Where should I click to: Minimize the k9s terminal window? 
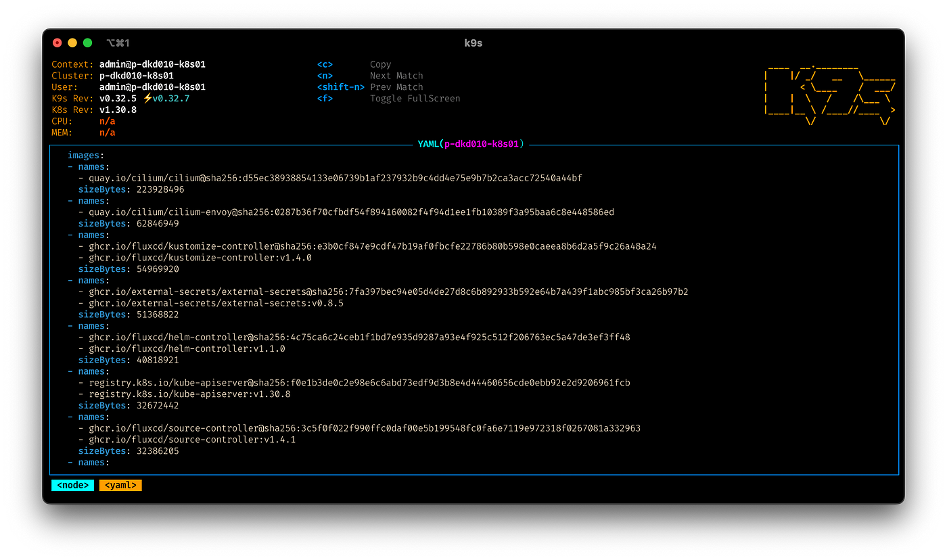point(72,43)
